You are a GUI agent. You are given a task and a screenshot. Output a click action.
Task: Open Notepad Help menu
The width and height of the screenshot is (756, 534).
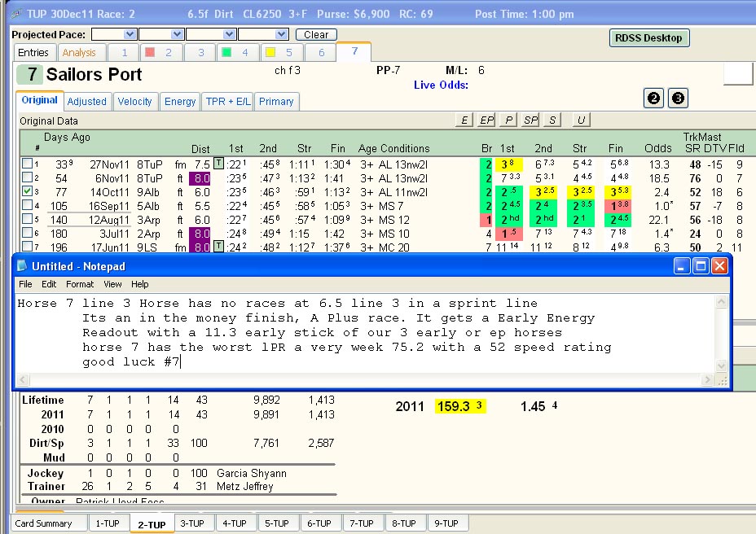click(x=140, y=284)
